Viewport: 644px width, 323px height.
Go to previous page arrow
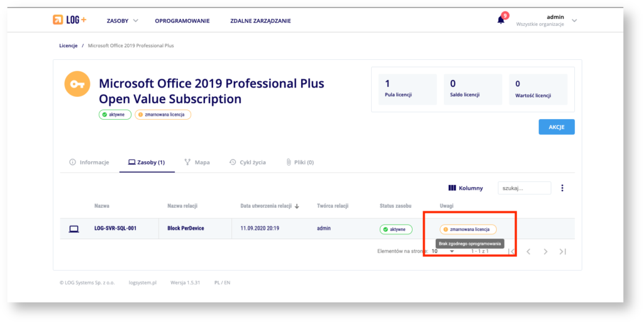point(528,251)
